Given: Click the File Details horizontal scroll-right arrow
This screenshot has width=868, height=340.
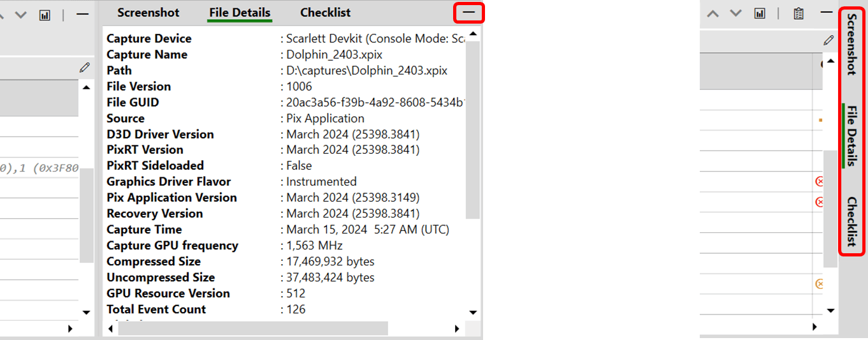Looking at the screenshot, I should pyautogui.click(x=457, y=329).
